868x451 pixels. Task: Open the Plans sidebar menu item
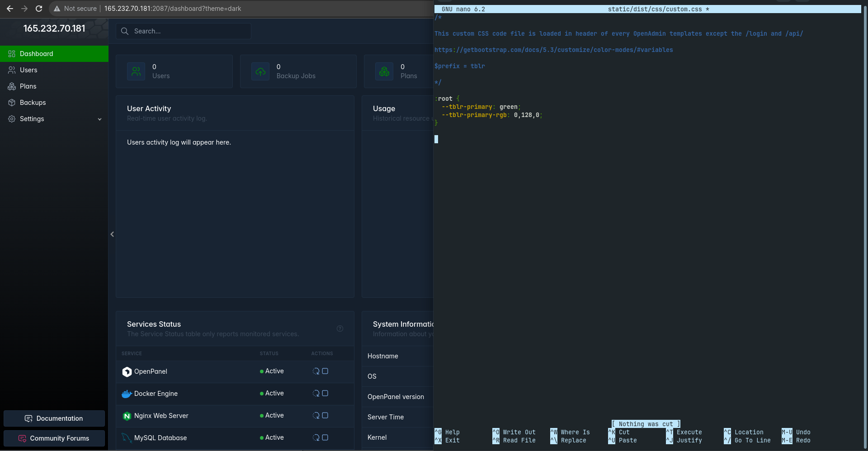(54, 86)
